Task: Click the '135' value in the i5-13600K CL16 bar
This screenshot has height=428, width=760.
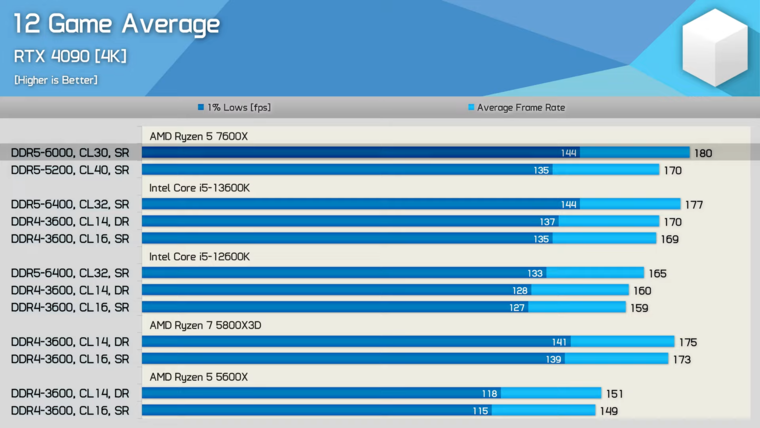Action: tap(541, 239)
